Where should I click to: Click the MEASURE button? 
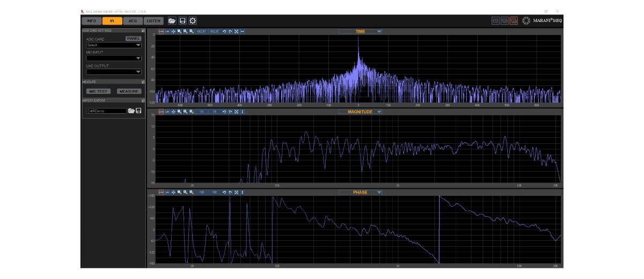[129, 91]
